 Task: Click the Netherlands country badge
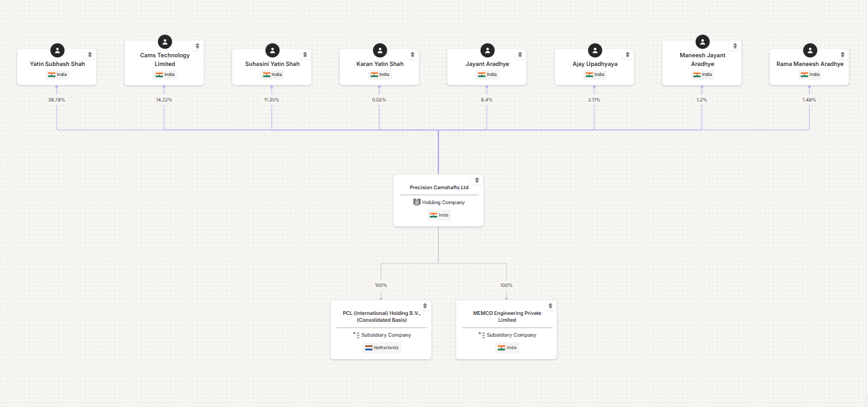[x=381, y=348]
